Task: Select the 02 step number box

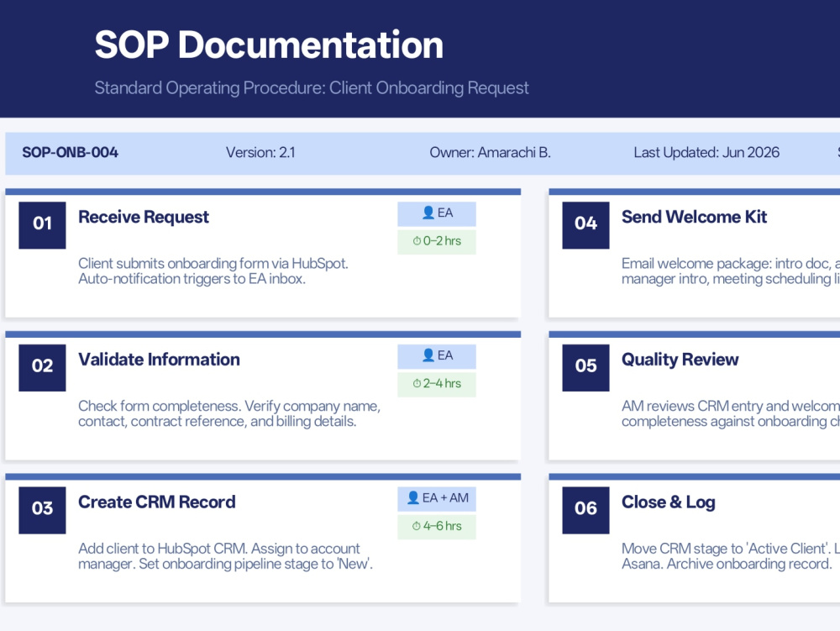Action: [x=42, y=367]
